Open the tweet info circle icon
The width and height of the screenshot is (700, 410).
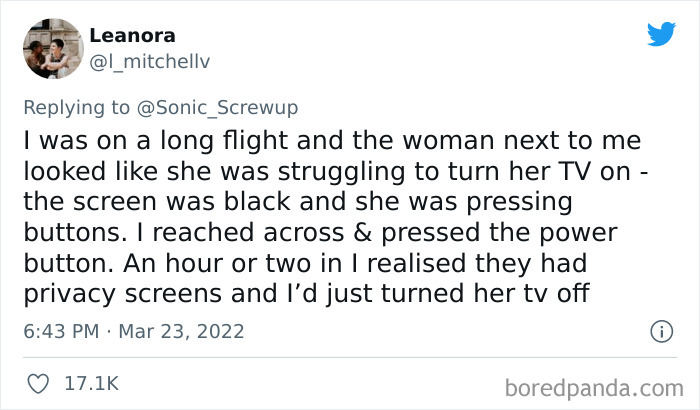pos(659,330)
